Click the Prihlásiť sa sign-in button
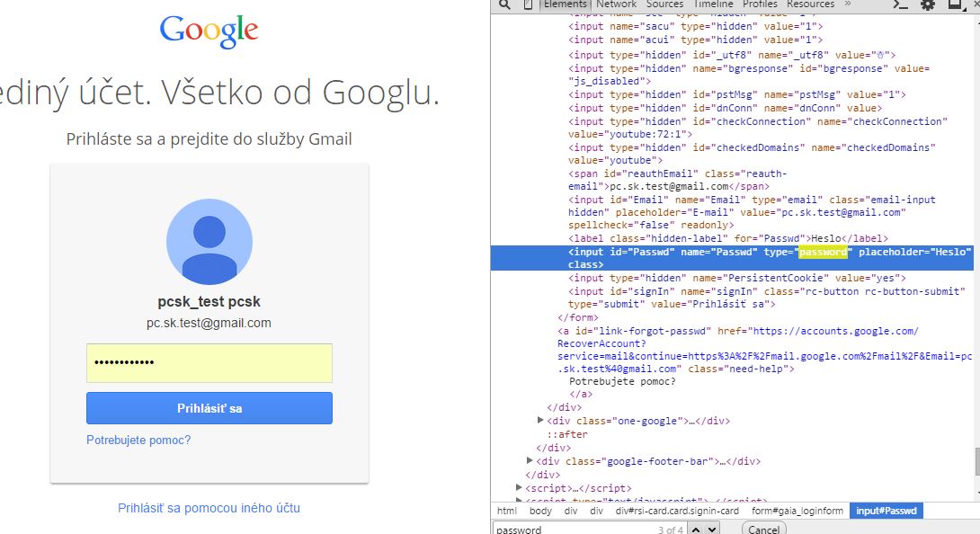Screen dimensions: 980x534 click(209, 408)
